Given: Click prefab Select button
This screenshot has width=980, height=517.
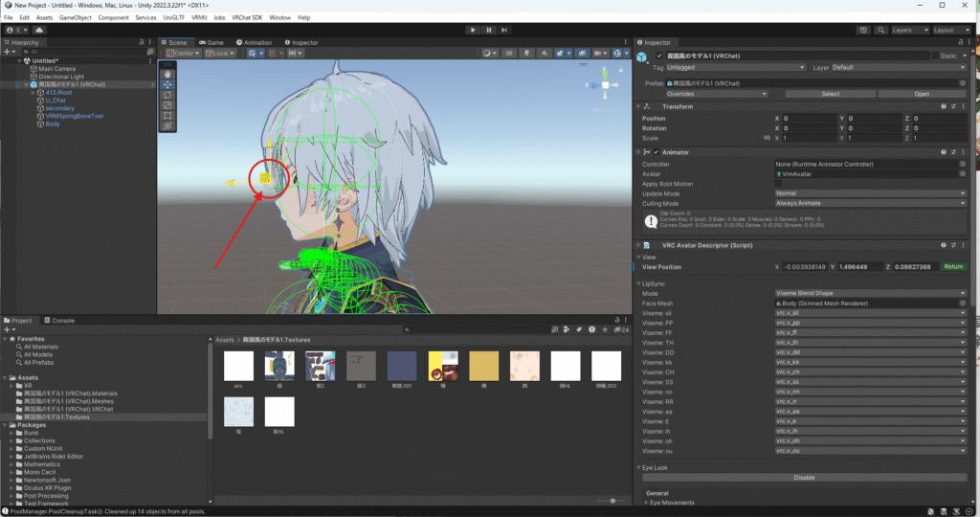Looking at the screenshot, I should pos(830,94).
